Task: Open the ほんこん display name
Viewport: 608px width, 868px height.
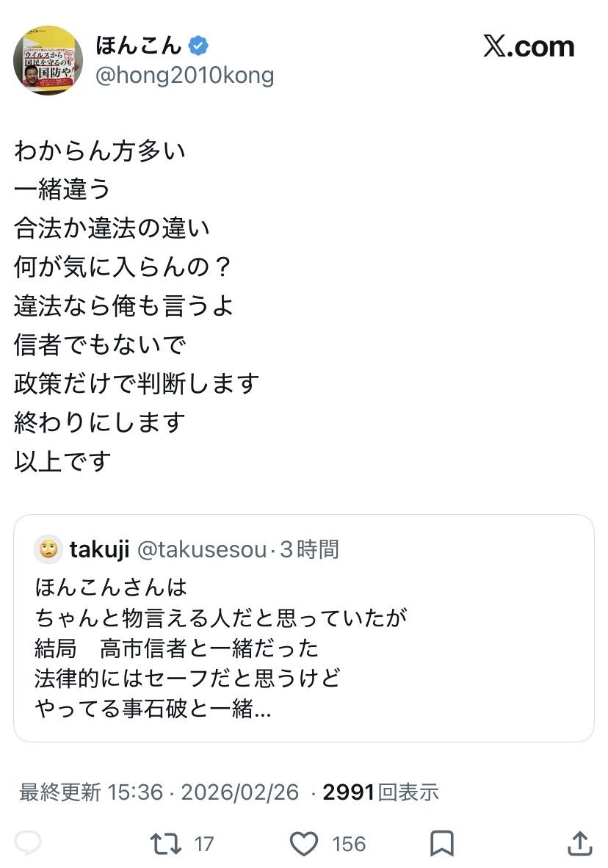Action: click(138, 46)
